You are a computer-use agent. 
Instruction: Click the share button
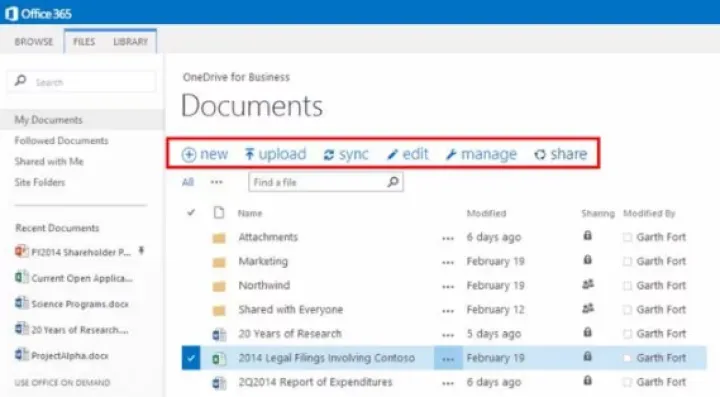tap(561, 154)
